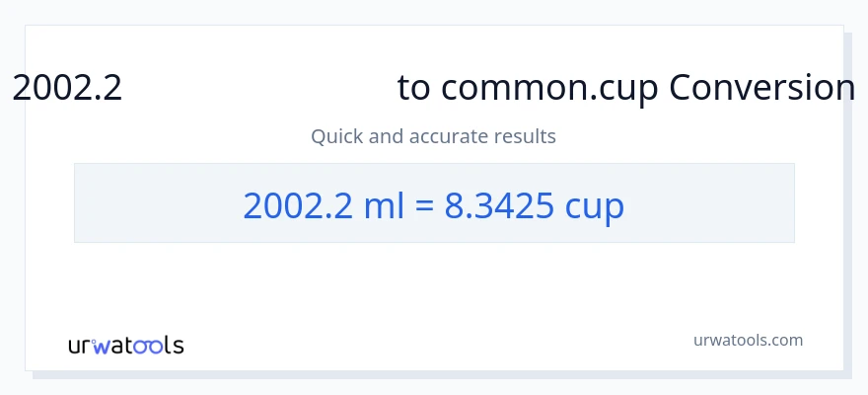868x395 pixels.
Task: Click the word "to" in the heading
Action: click(414, 89)
